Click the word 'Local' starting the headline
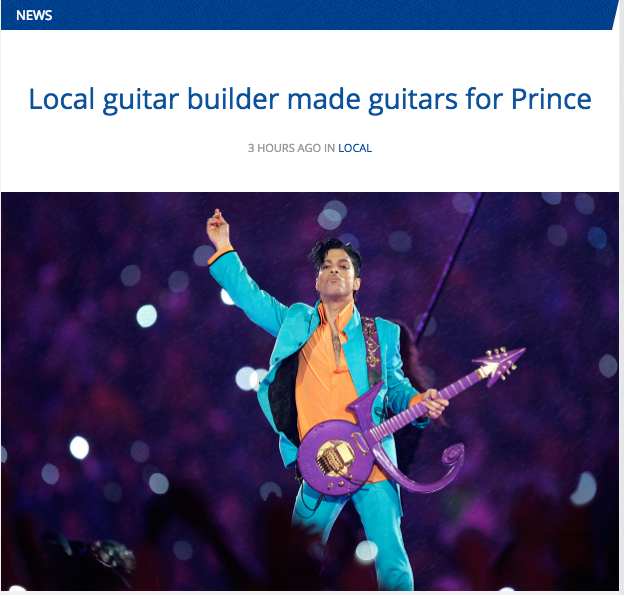The height and width of the screenshot is (595, 624). pos(61,99)
